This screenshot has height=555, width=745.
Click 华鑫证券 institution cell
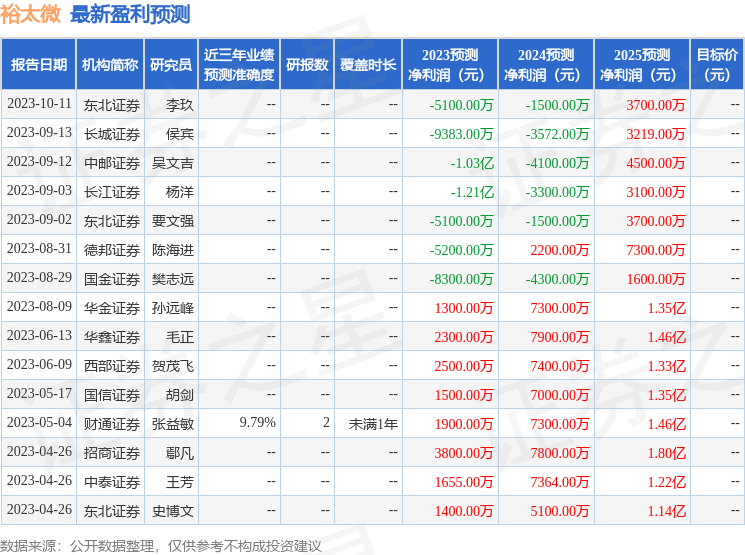pos(112,337)
